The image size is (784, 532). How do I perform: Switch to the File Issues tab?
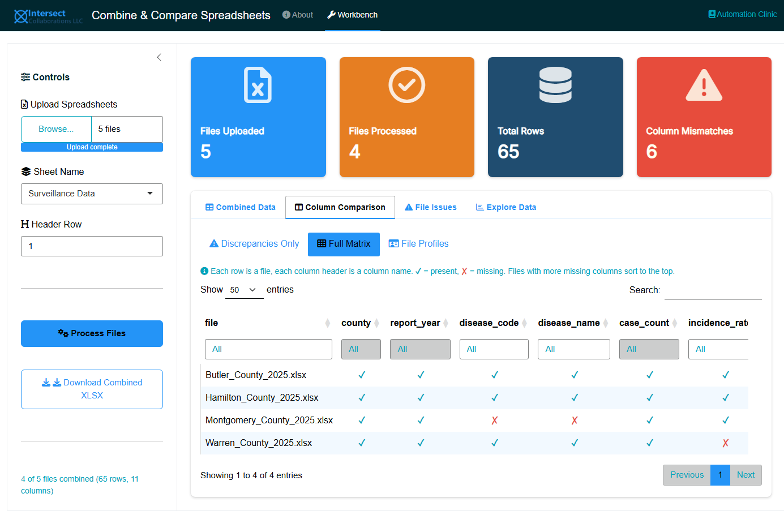point(430,208)
